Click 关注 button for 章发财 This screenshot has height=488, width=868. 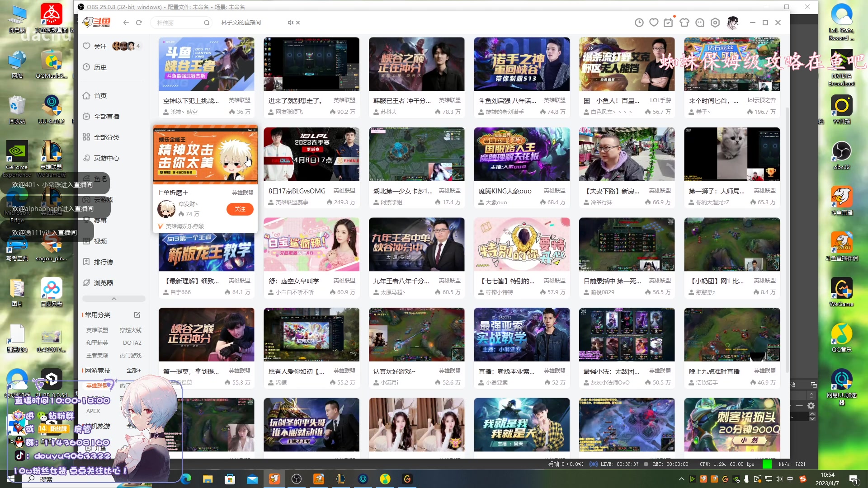tap(240, 209)
